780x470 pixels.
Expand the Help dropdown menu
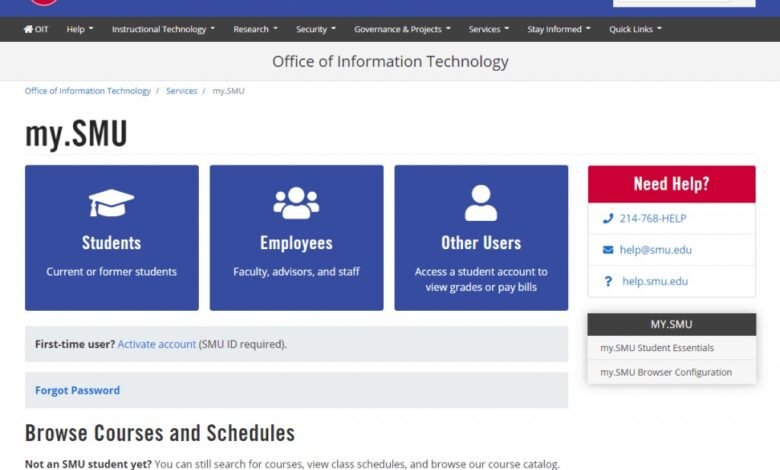[x=80, y=29]
